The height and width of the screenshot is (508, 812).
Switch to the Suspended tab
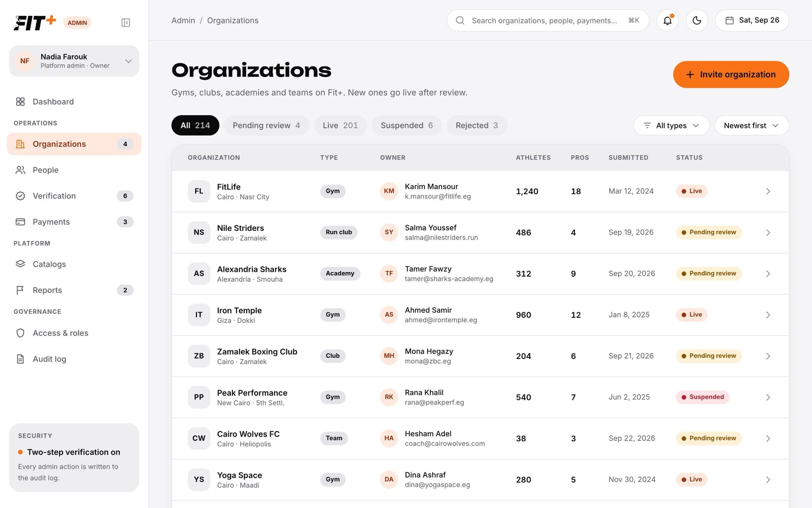pyautogui.click(x=407, y=126)
